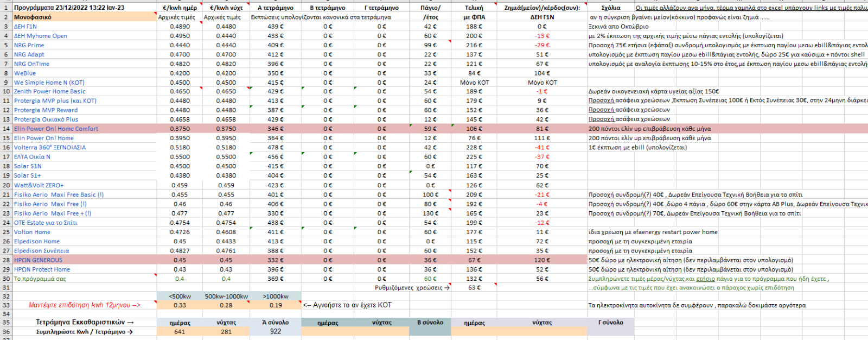Select the '<500kw' header cell
The width and height of the screenshot is (868, 340).
click(180, 296)
